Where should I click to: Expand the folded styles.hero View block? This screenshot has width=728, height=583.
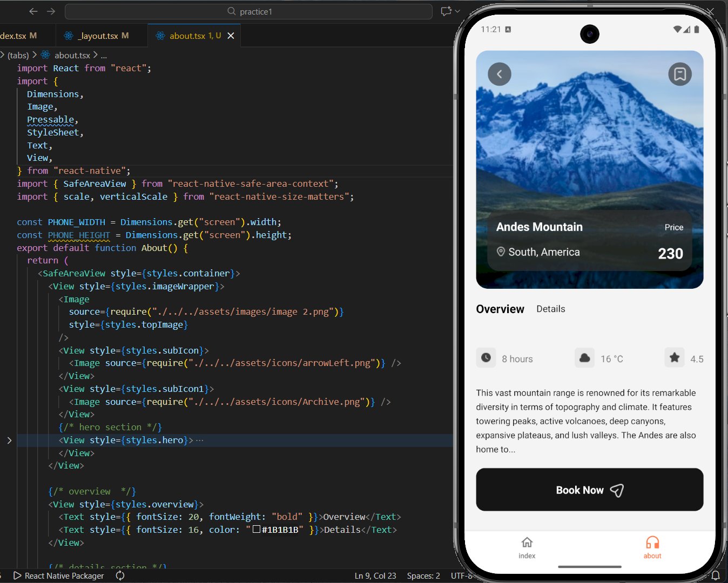9,440
